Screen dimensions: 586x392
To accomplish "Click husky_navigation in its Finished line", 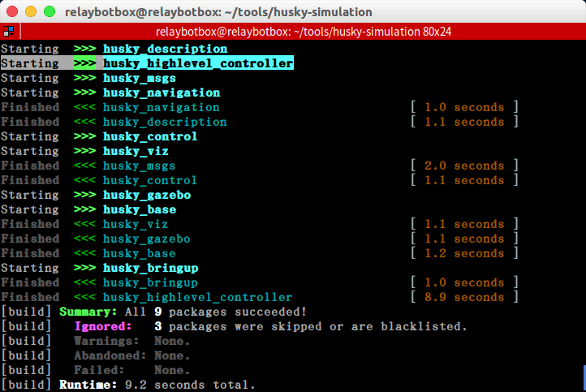I will 162,107.
